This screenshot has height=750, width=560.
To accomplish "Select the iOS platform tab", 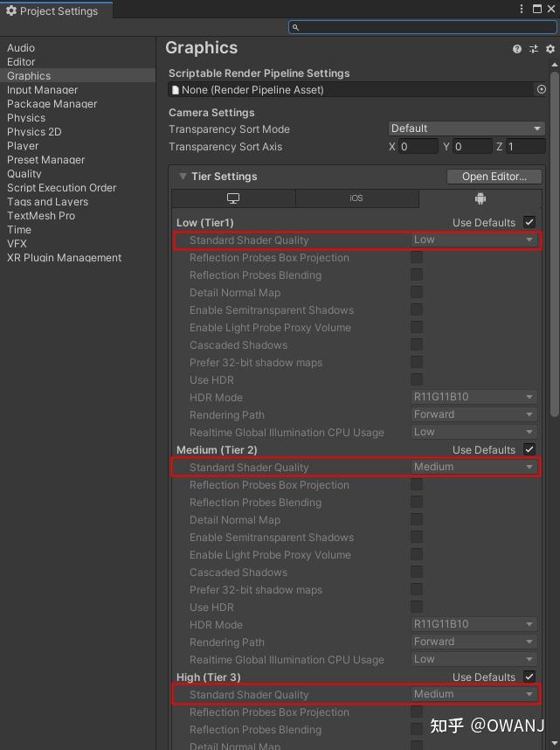I will point(356,198).
